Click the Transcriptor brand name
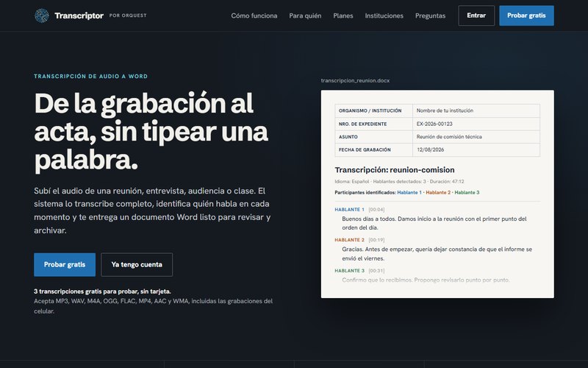This screenshot has width=588, height=368. pos(79,15)
